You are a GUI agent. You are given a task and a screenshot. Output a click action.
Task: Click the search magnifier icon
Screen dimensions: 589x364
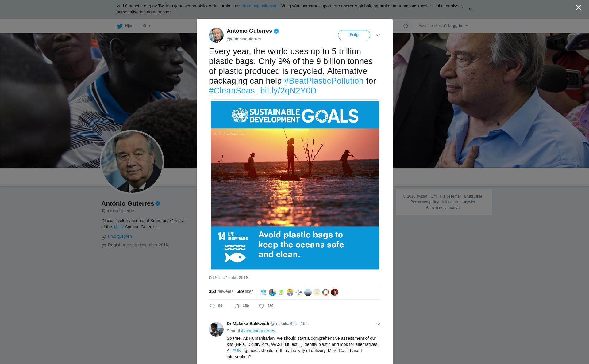tap(406, 26)
